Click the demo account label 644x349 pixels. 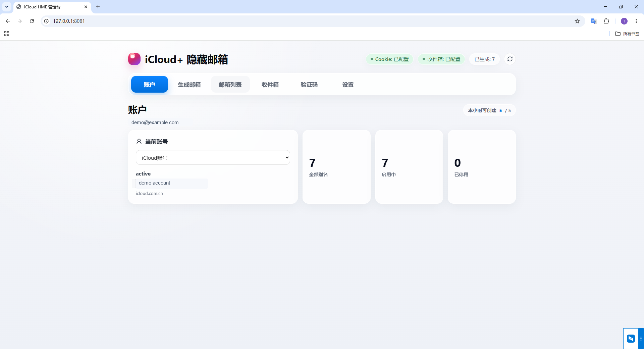tap(154, 183)
